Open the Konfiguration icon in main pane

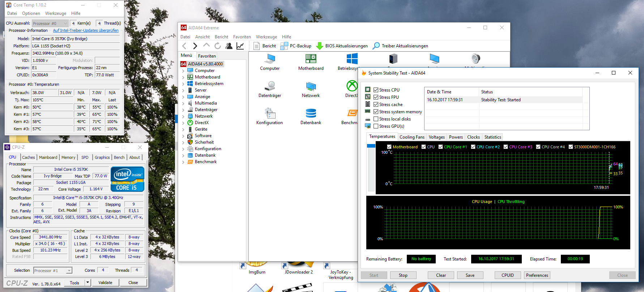tap(270, 117)
